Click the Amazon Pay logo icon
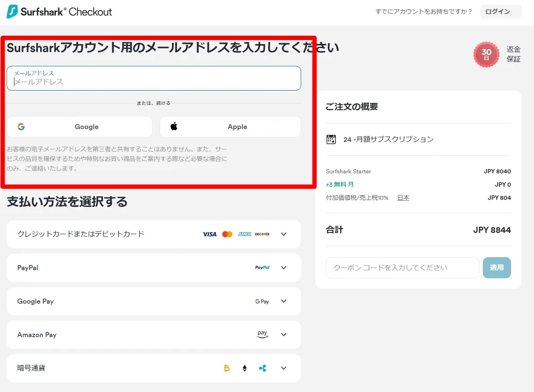Viewport: 534px width, 392px height. coord(262,334)
